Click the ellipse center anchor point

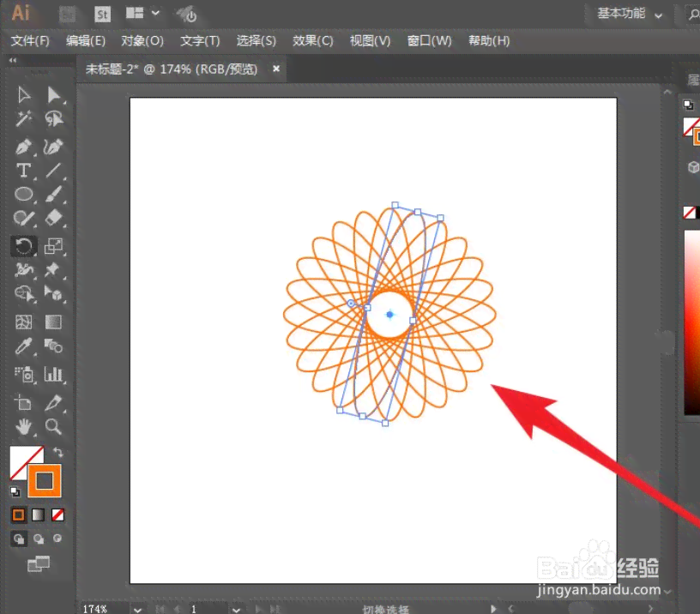389,315
